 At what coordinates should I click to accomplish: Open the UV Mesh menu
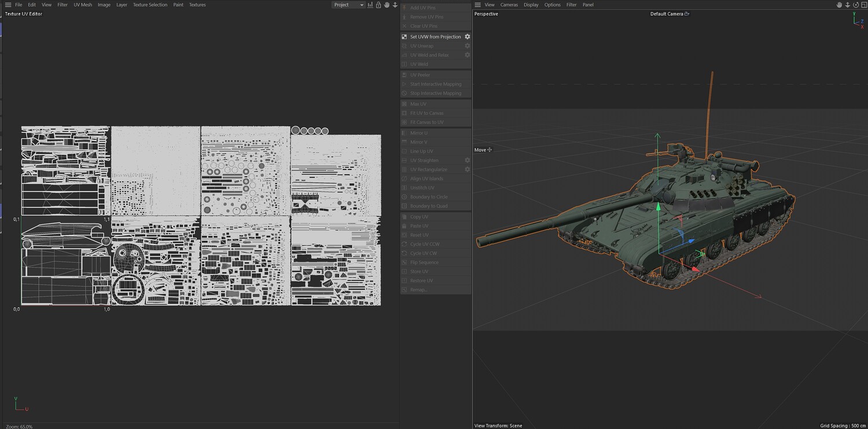[x=83, y=5]
